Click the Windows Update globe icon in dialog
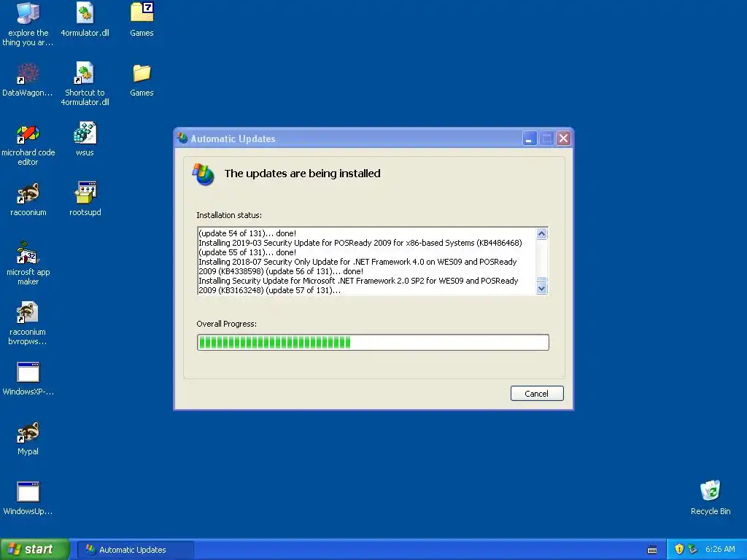This screenshot has width=747, height=560. (204, 174)
